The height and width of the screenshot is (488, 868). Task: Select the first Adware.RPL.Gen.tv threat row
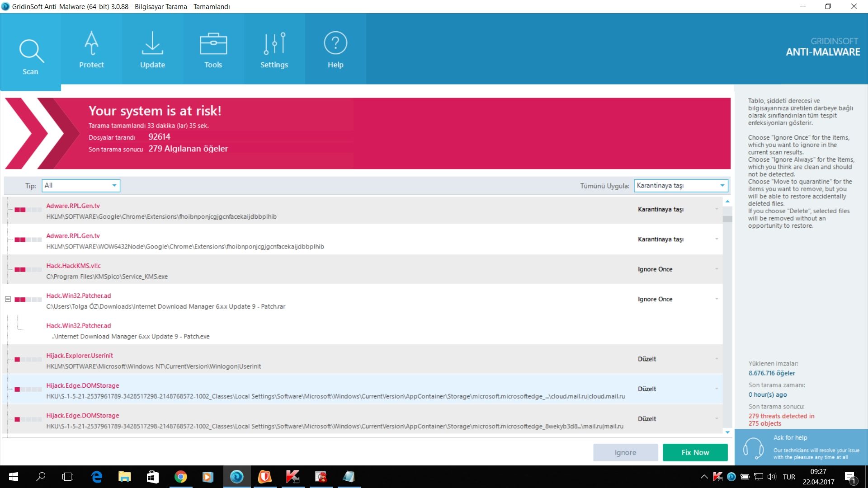pyautogui.click(x=316, y=211)
